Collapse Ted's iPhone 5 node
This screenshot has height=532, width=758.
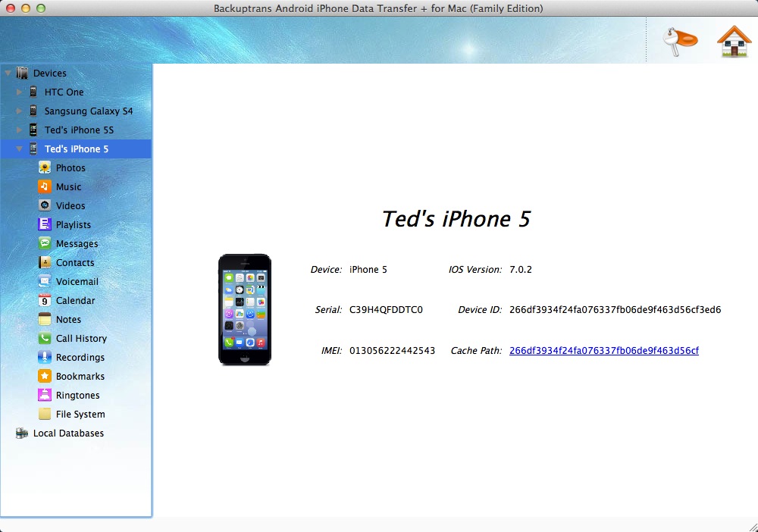pos(19,149)
